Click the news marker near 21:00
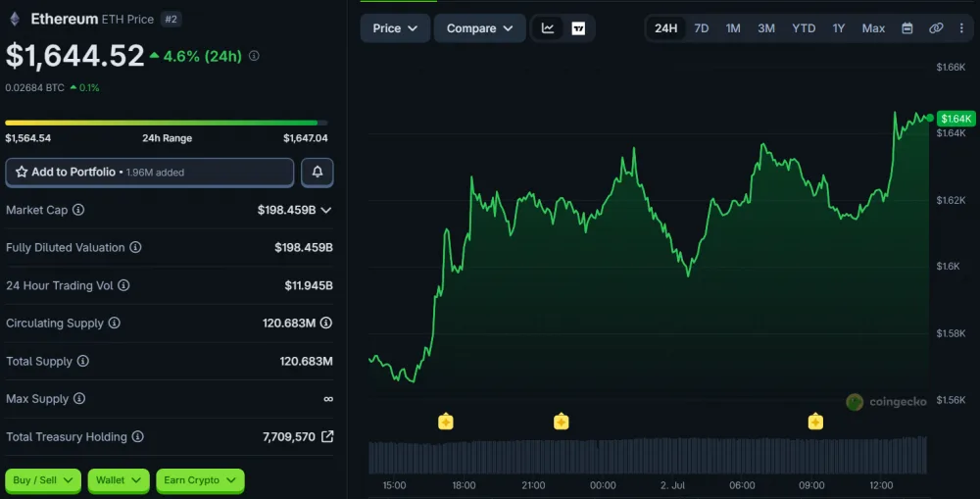 (562, 422)
